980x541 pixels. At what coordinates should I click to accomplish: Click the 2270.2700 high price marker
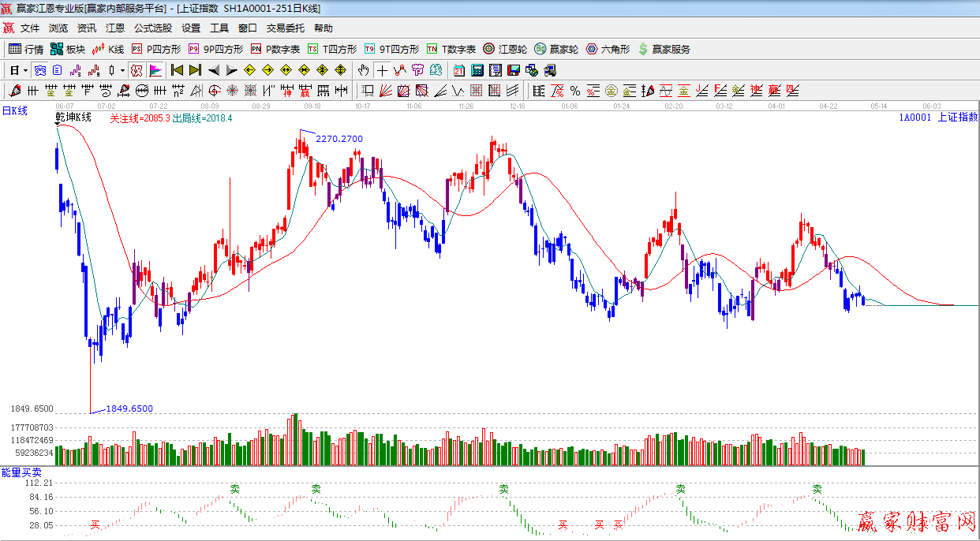(x=339, y=139)
